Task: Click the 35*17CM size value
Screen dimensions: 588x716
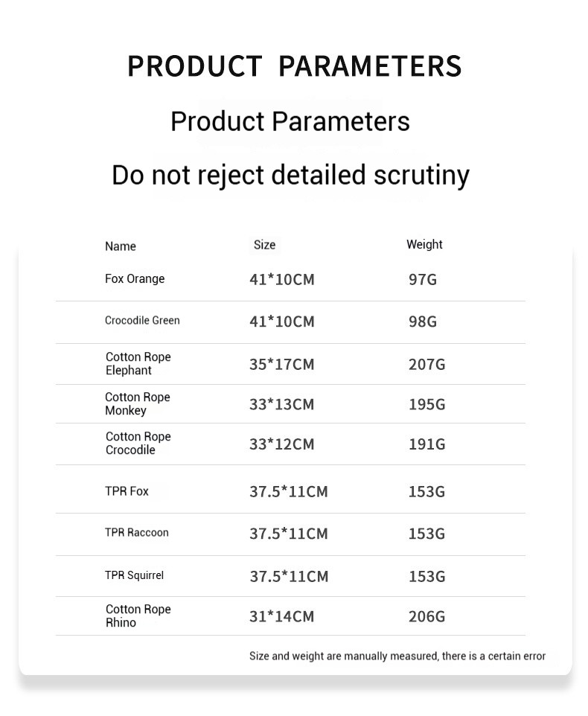Action: 281,365
